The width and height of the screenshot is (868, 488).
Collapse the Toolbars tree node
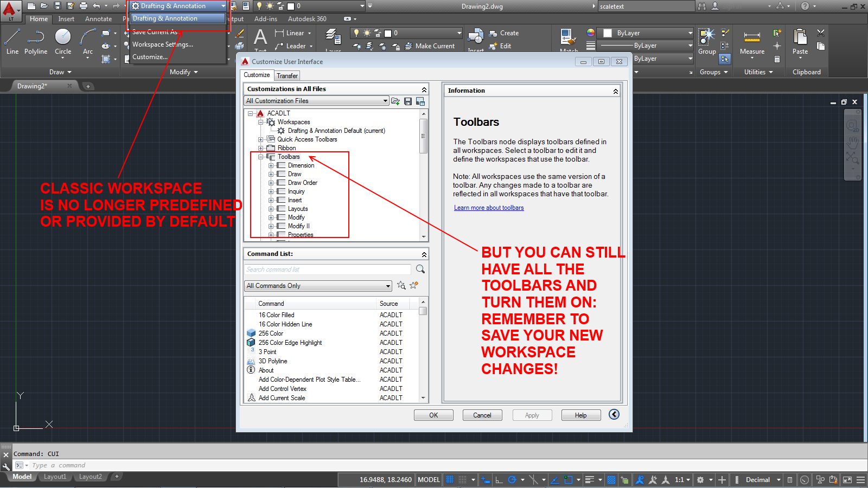(260, 157)
